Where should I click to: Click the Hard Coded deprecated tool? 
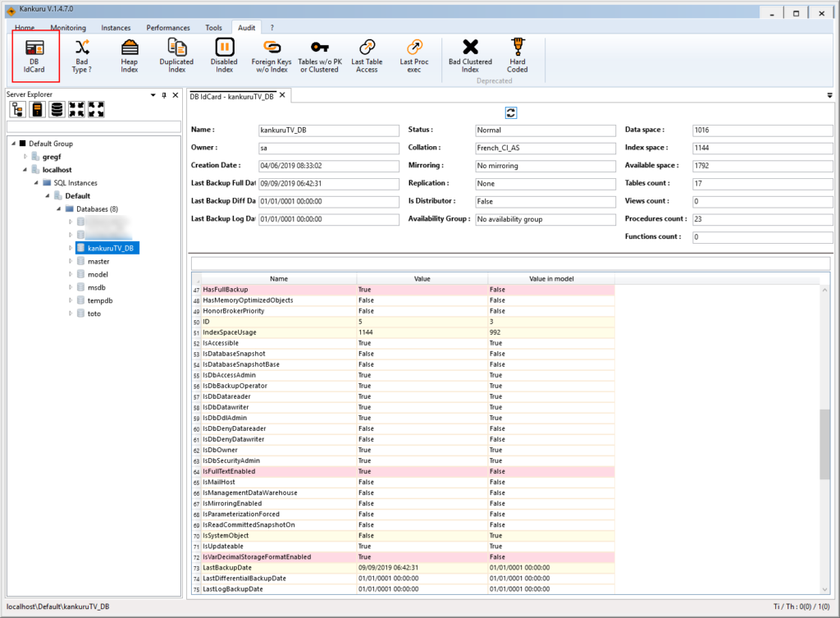[517, 56]
